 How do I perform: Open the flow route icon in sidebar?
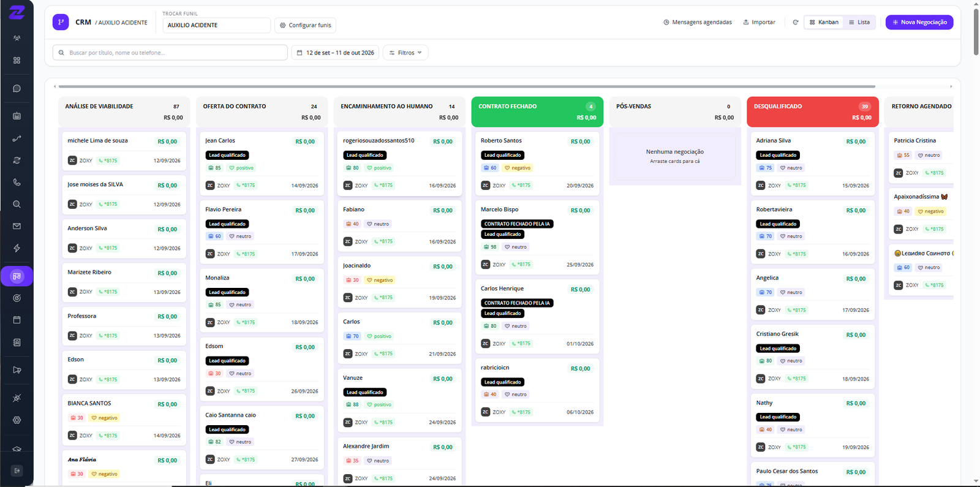tap(17, 138)
